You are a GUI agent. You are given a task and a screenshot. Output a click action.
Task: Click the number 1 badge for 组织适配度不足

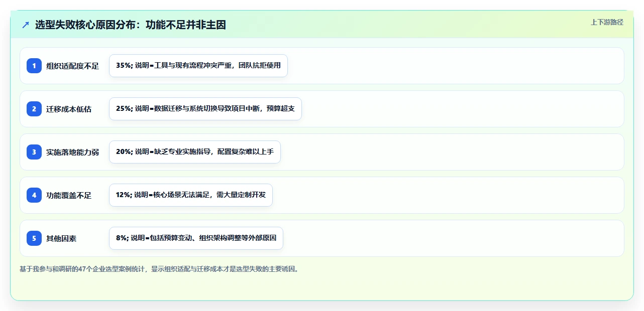pos(34,66)
